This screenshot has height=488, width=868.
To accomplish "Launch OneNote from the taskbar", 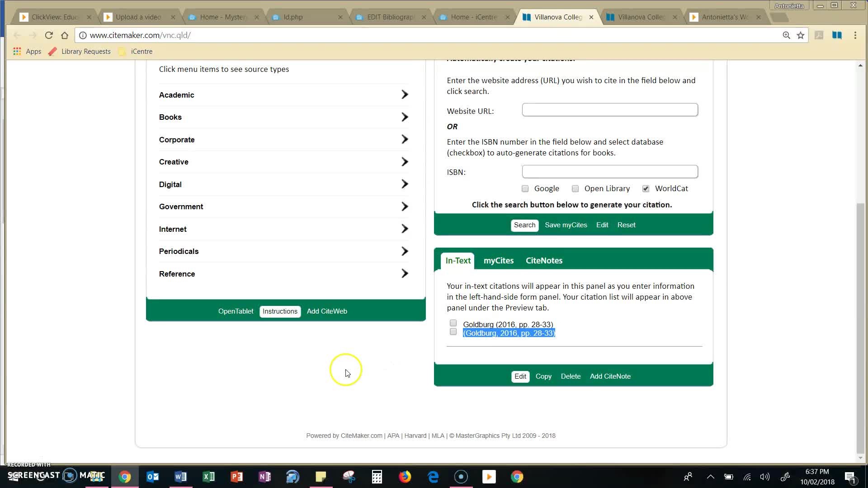I will 264,476.
